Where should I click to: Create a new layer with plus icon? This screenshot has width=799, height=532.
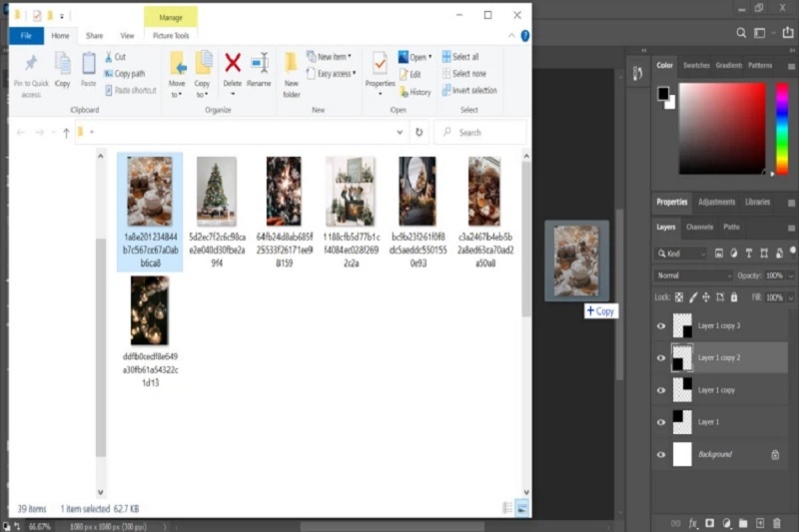(x=760, y=522)
